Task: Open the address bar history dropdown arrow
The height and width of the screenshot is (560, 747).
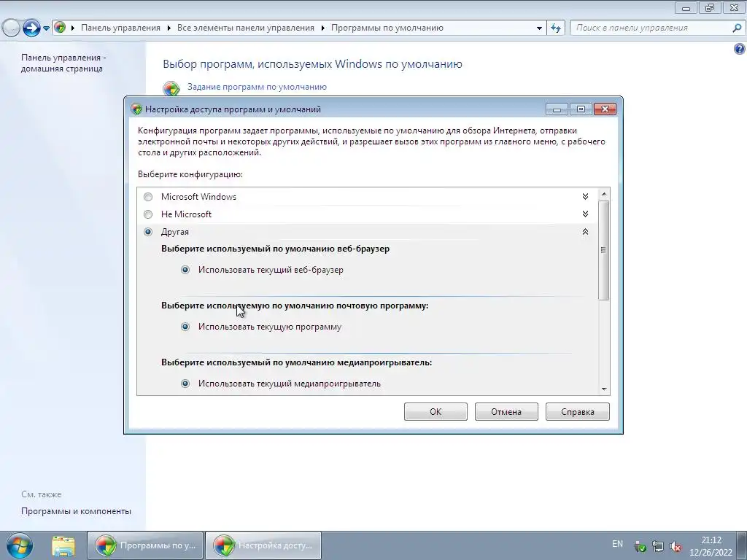Action: (x=539, y=28)
